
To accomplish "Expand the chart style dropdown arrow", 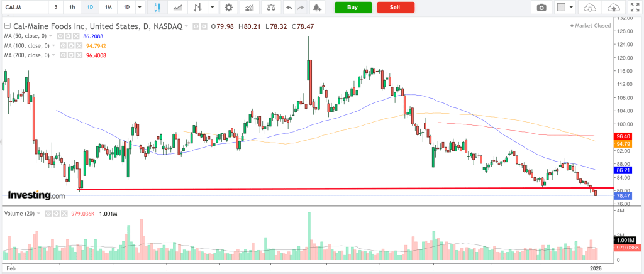I will click(214, 8).
